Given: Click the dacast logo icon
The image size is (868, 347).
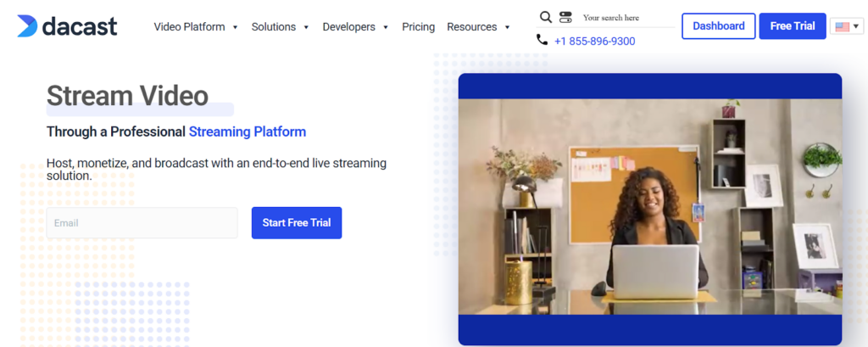Looking at the screenshot, I should click(x=27, y=26).
